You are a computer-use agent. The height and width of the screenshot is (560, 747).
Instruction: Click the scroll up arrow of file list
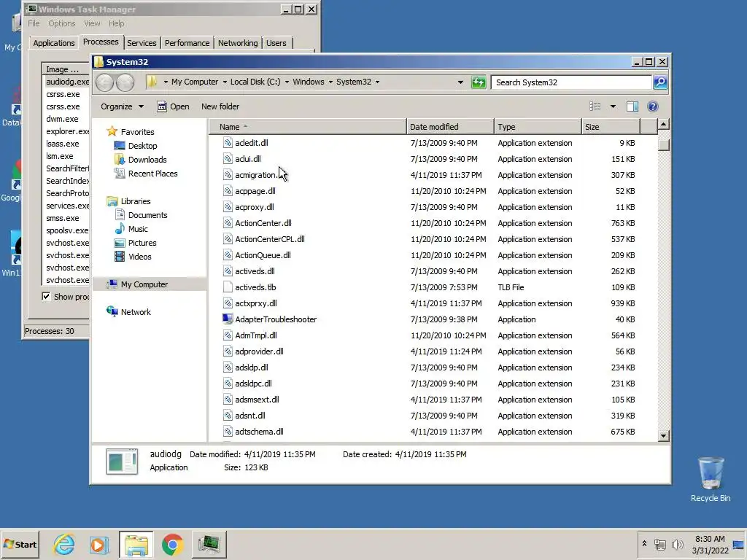[664, 125]
